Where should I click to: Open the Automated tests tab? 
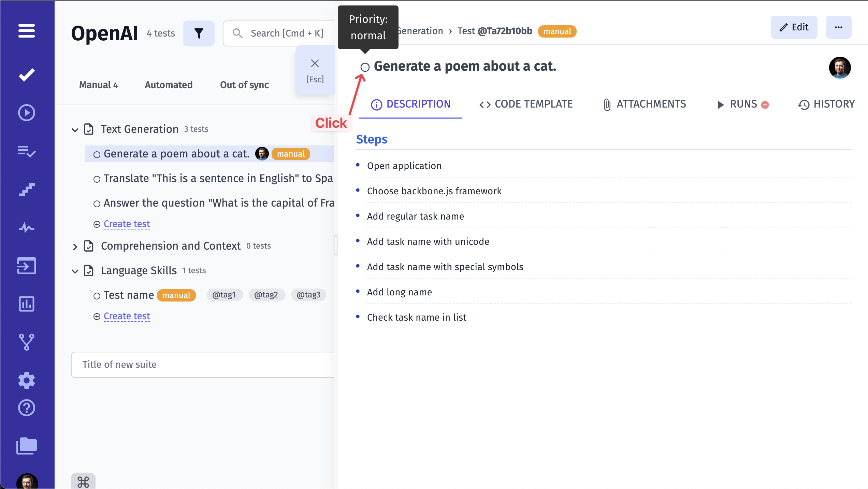coord(168,85)
